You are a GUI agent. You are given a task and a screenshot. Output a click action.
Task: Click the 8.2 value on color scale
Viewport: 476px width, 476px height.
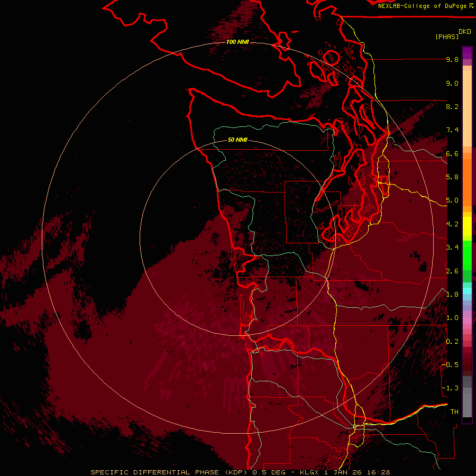tap(452, 106)
